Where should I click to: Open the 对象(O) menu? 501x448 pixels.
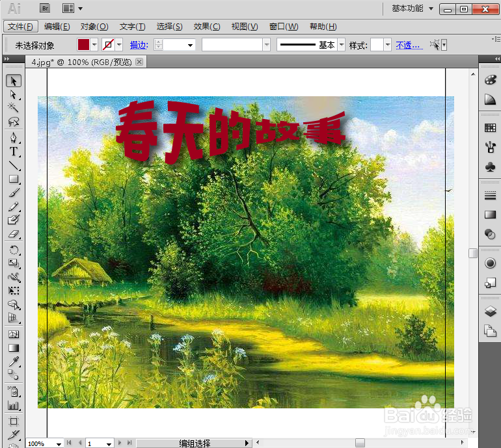coord(94,27)
